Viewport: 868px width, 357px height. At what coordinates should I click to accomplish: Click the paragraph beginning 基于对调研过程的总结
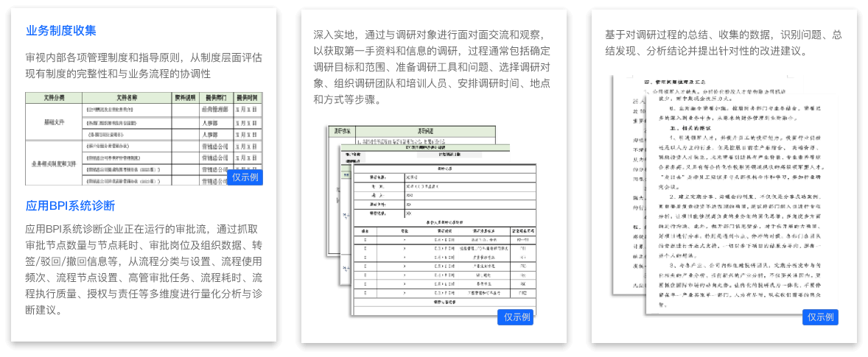[x=724, y=43]
